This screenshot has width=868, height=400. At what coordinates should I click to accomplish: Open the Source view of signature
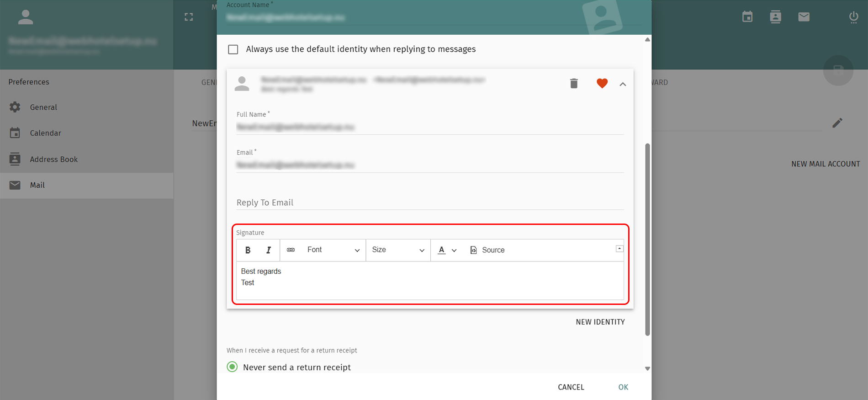pyautogui.click(x=487, y=250)
